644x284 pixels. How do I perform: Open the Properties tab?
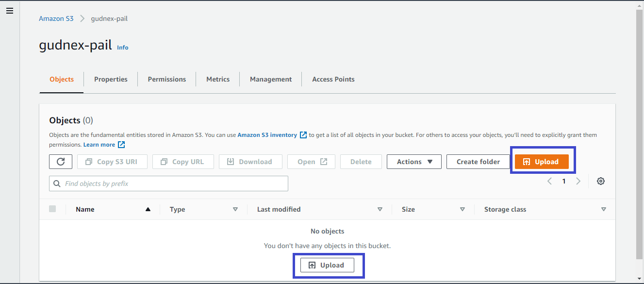pyautogui.click(x=111, y=79)
